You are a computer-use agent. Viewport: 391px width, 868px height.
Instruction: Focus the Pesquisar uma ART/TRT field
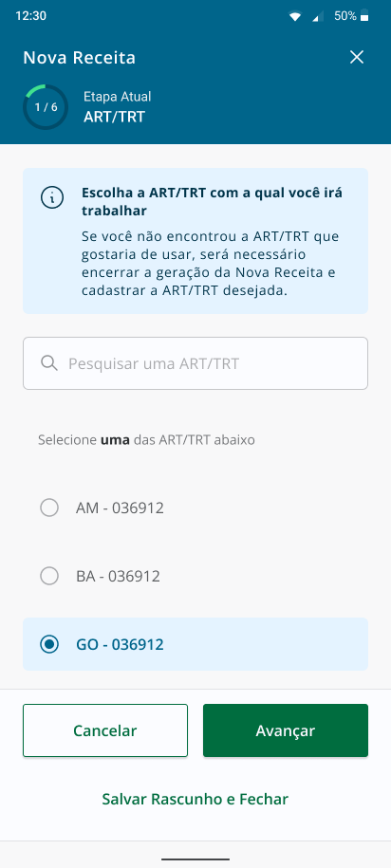pyautogui.click(x=195, y=363)
